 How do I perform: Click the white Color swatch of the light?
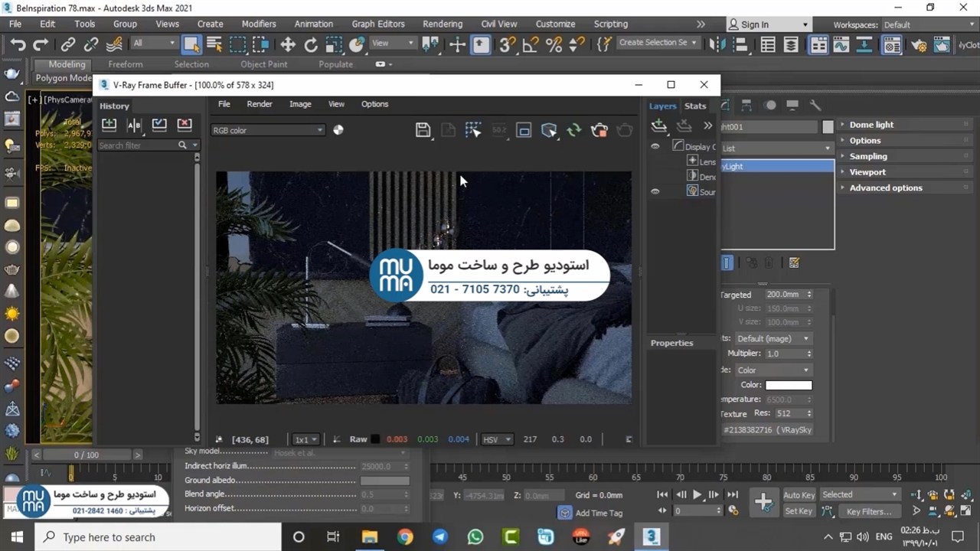[788, 385]
